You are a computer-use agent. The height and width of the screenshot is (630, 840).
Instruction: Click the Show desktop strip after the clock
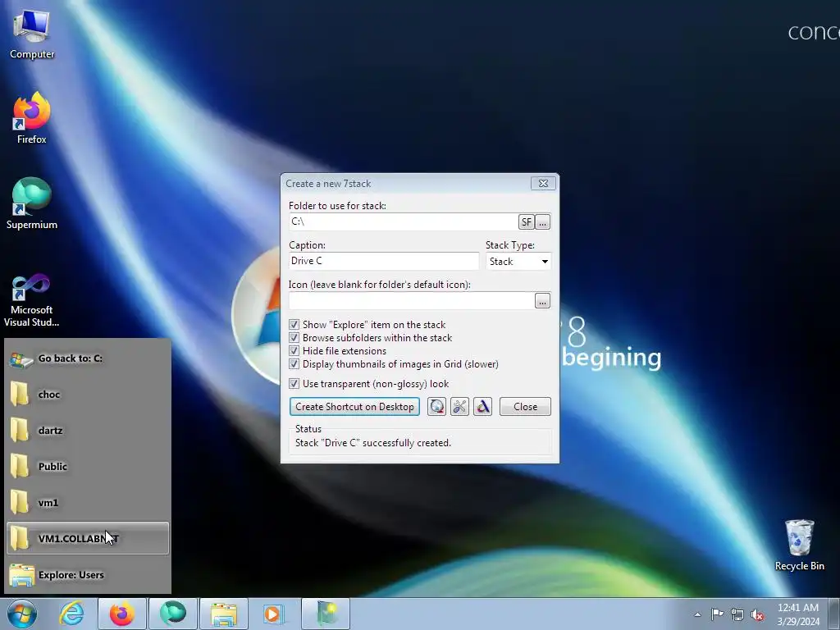834,614
